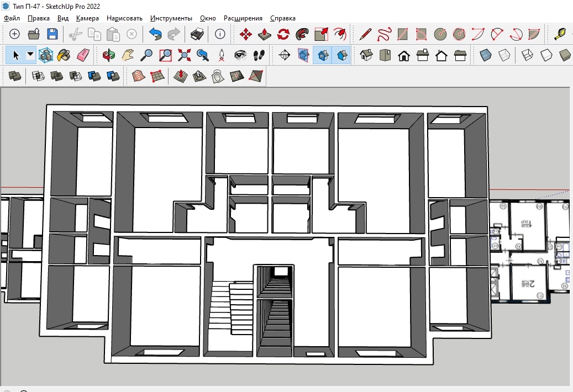
Task: Switch to Iso view house icon
Action: (x=366, y=55)
